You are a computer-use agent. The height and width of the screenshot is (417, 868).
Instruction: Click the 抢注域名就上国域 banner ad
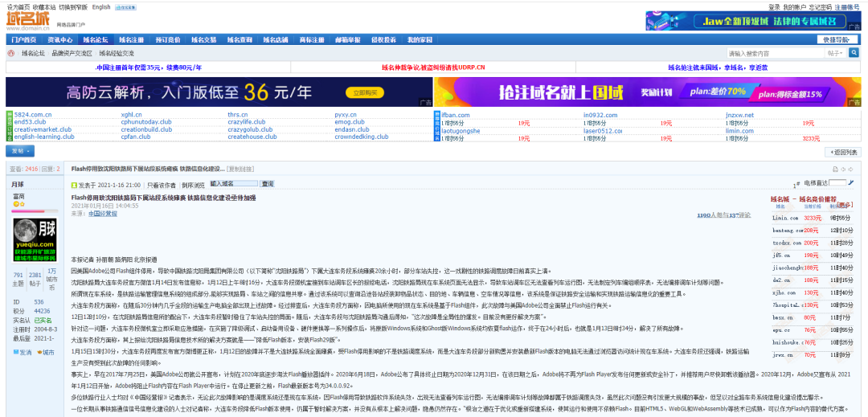click(648, 92)
